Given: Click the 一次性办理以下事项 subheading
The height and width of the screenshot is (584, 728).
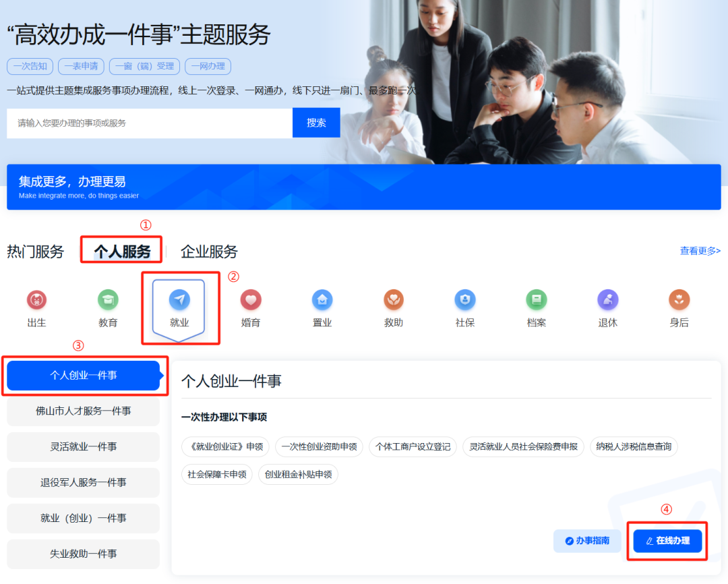Looking at the screenshot, I should coord(224,417).
